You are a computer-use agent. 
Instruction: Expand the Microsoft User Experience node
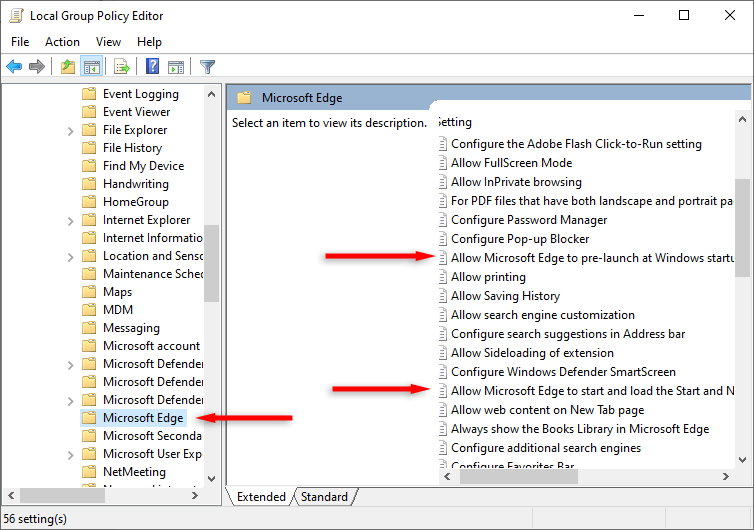pyautogui.click(x=71, y=454)
